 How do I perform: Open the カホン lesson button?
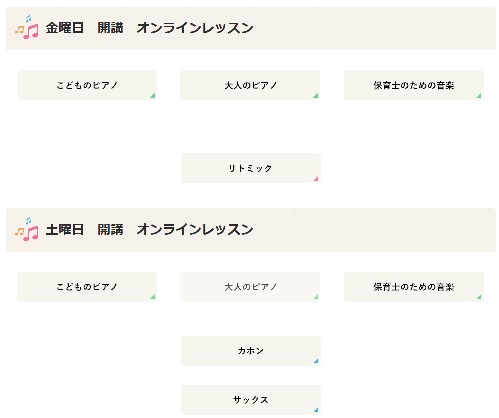251,351
